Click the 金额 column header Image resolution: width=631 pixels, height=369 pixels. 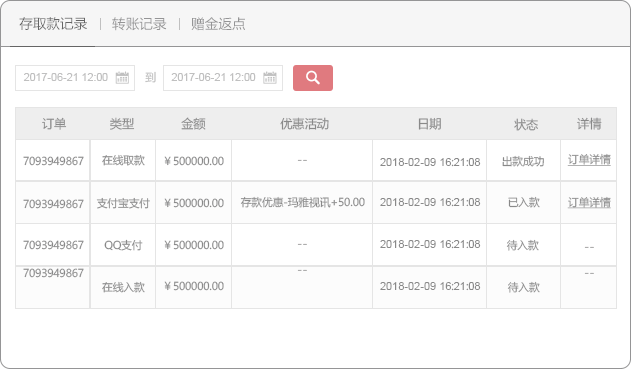click(x=193, y=124)
